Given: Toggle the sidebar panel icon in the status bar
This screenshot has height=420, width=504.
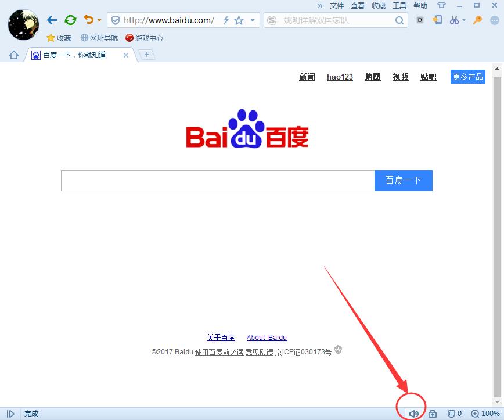Looking at the screenshot, I should [10, 414].
